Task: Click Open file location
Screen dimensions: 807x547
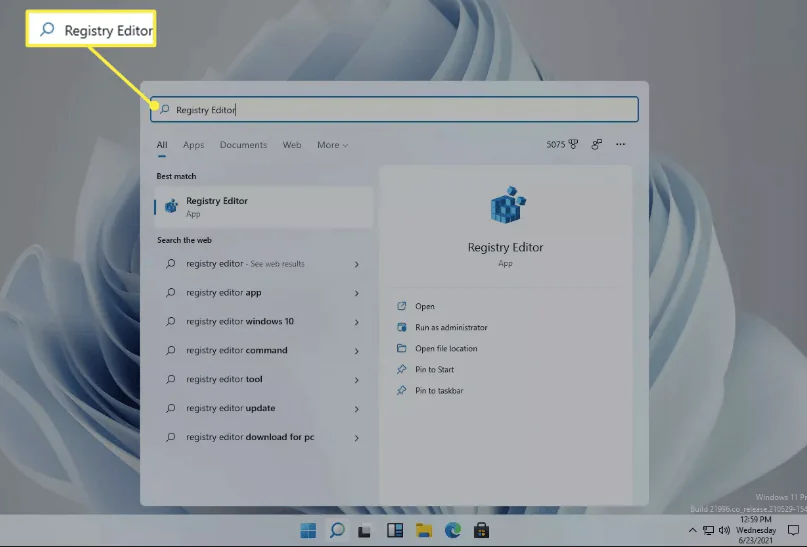Action: pyautogui.click(x=446, y=348)
